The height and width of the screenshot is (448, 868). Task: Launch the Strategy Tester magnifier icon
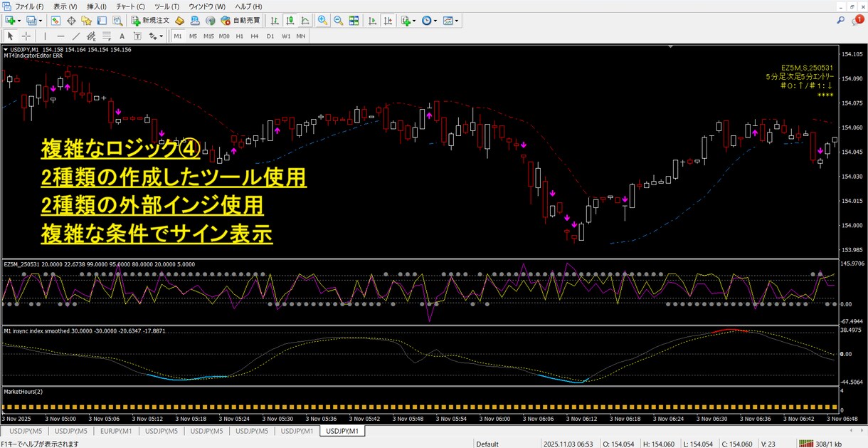pyautogui.click(x=118, y=21)
